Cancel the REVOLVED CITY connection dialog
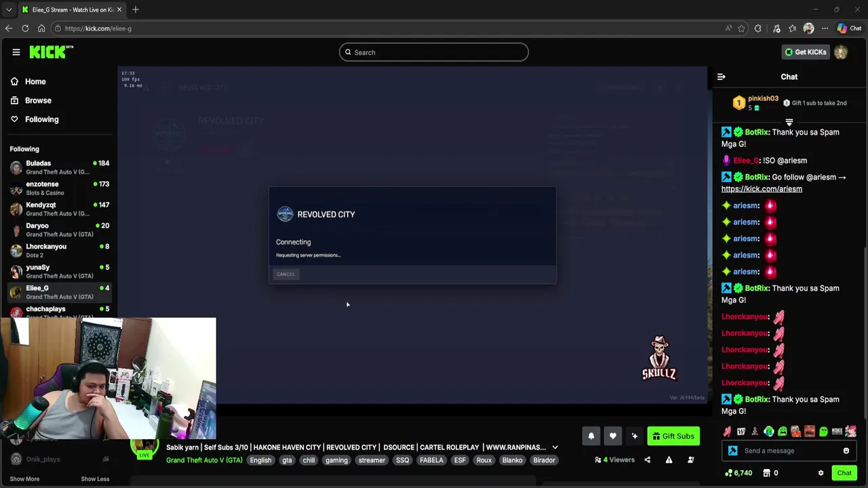This screenshot has width=868, height=488. point(285,274)
